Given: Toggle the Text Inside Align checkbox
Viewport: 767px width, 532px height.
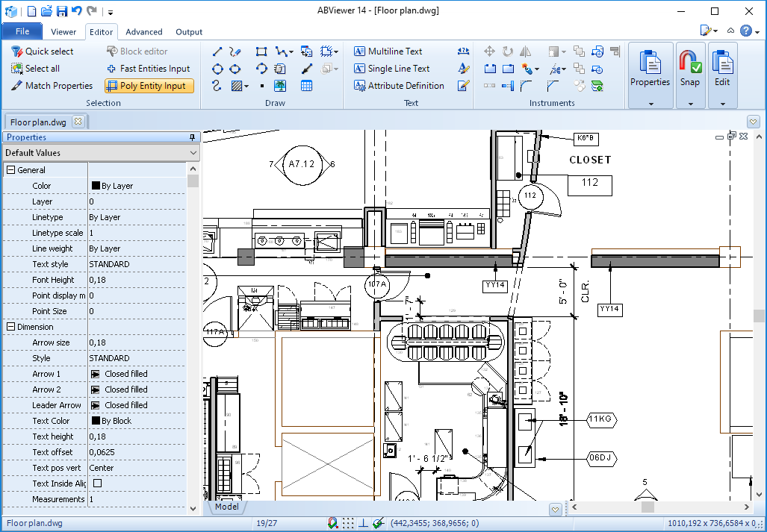Looking at the screenshot, I should [x=97, y=484].
